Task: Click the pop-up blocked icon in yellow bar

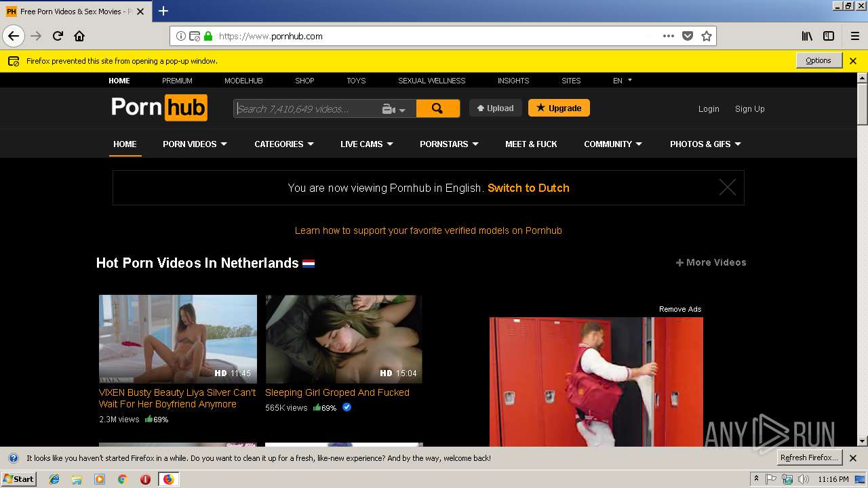Action: coord(14,61)
